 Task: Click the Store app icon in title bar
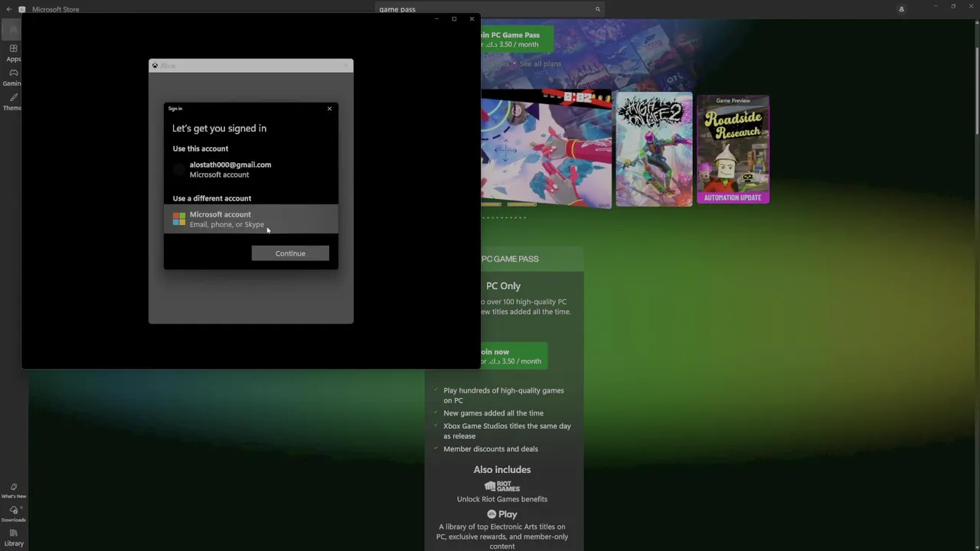coord(22,9)
